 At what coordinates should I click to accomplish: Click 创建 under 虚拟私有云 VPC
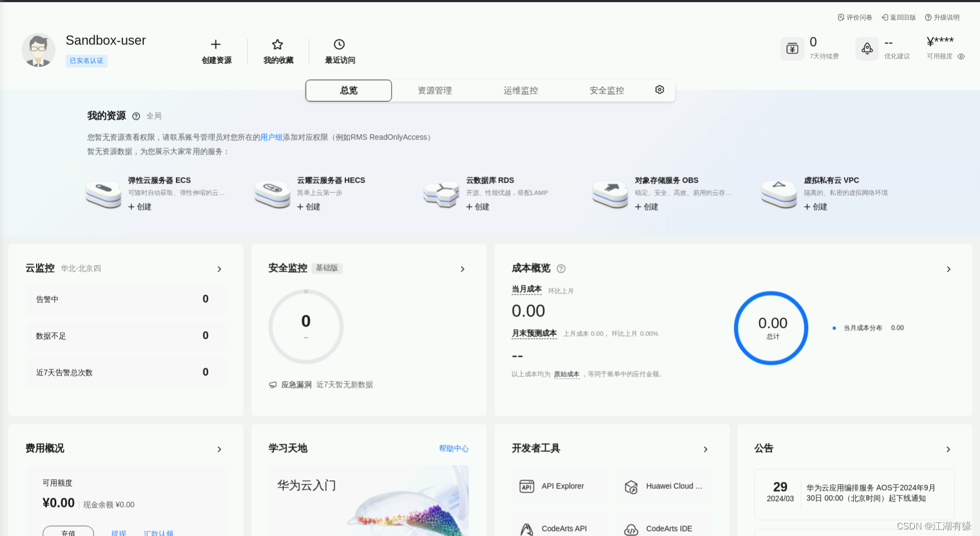(x=816, y=207)
